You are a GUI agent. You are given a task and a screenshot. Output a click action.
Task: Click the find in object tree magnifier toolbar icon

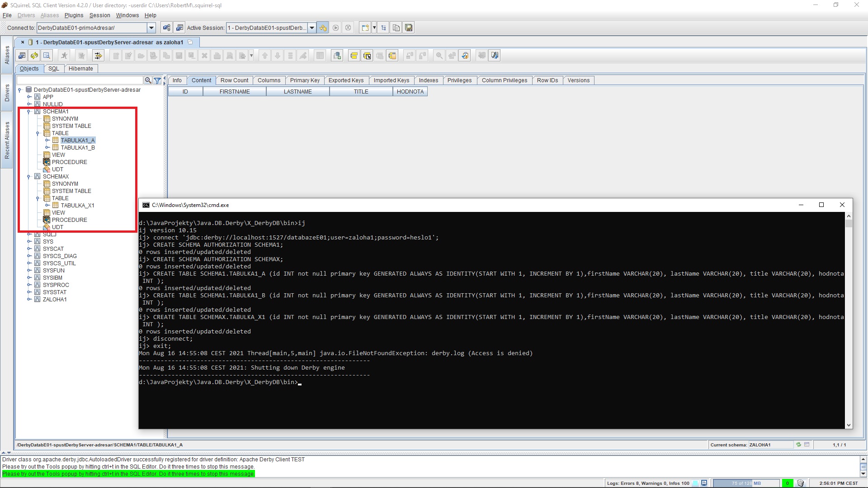pyautogui.click(x=47, y=56)
